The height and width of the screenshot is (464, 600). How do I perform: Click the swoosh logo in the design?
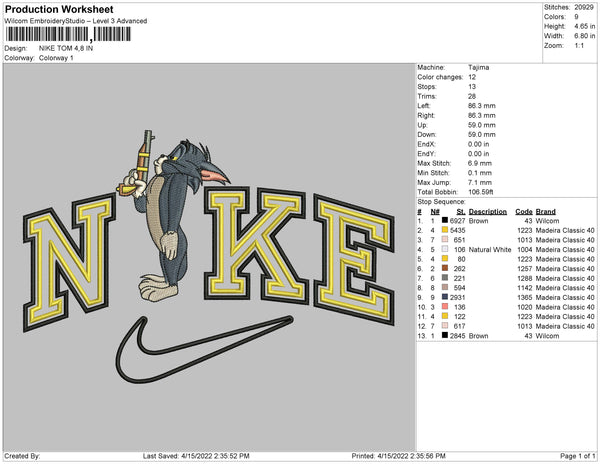(204, 349)
